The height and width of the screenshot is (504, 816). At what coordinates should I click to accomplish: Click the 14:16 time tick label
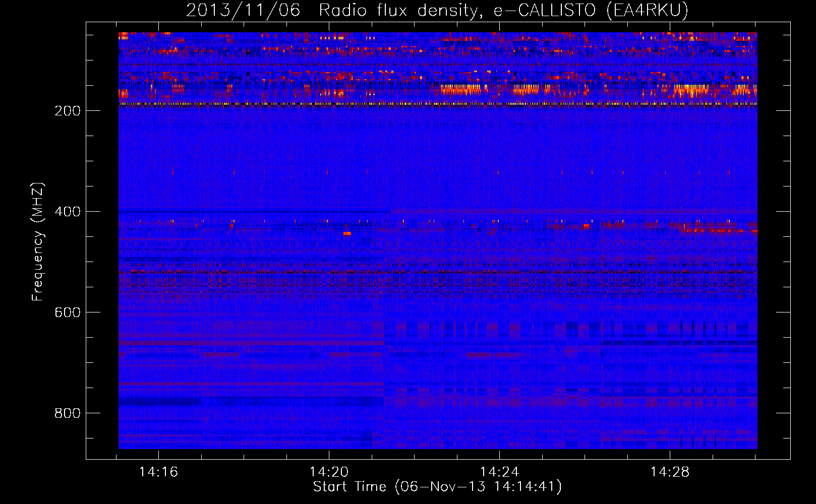tap(159, 472)
